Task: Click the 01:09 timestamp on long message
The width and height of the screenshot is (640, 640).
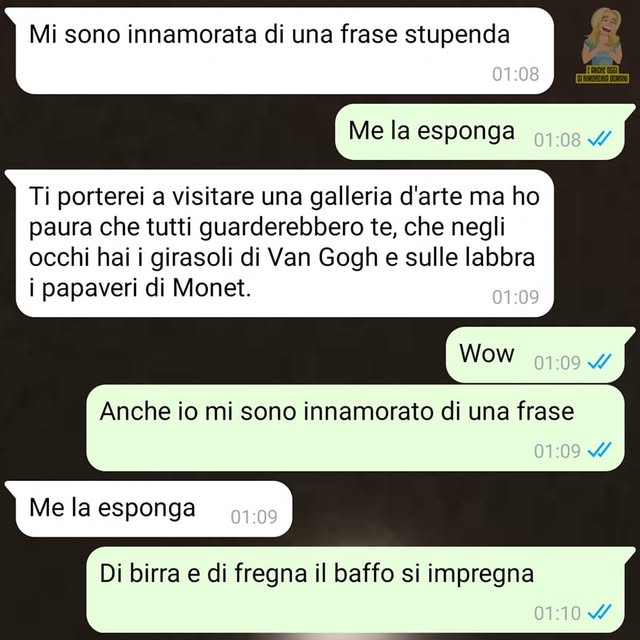Action: (x=516, y=297)
